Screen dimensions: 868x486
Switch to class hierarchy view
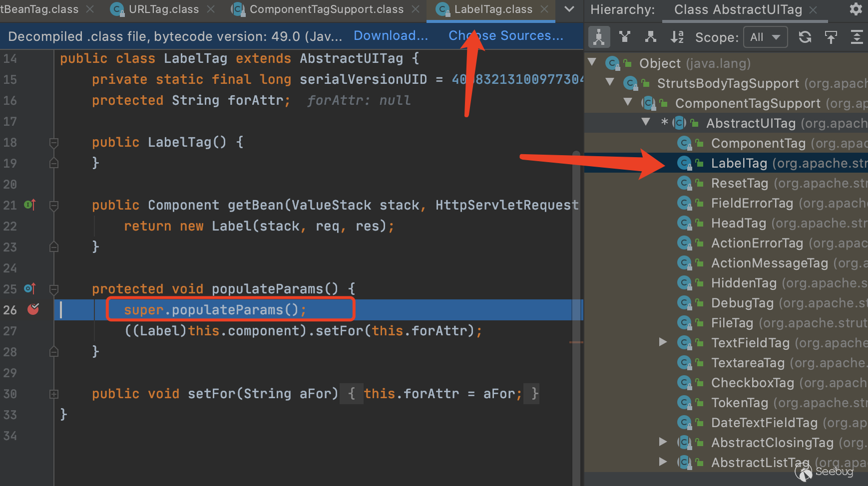pyautogui.click(x=599, y=37)
